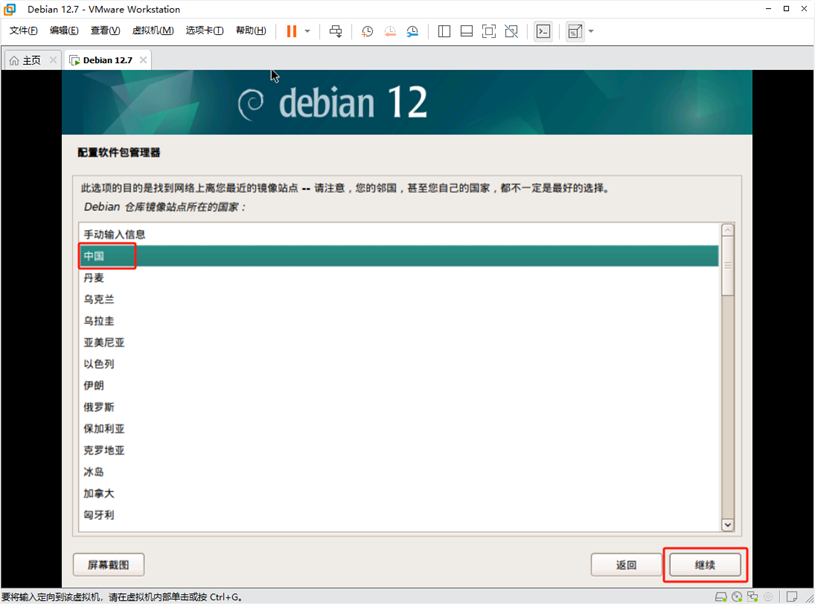Minimize the VMware Workstation window
815x604 pixels.
point(768,9)
